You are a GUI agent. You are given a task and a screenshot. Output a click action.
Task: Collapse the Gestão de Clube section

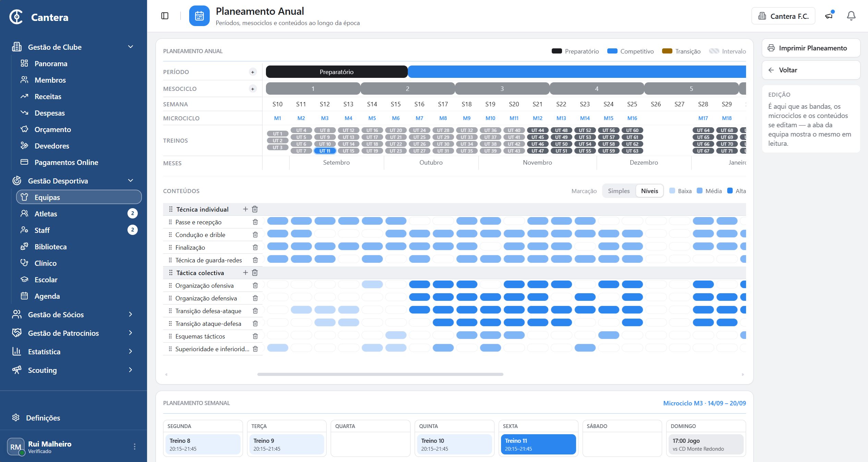pos(131,47)
